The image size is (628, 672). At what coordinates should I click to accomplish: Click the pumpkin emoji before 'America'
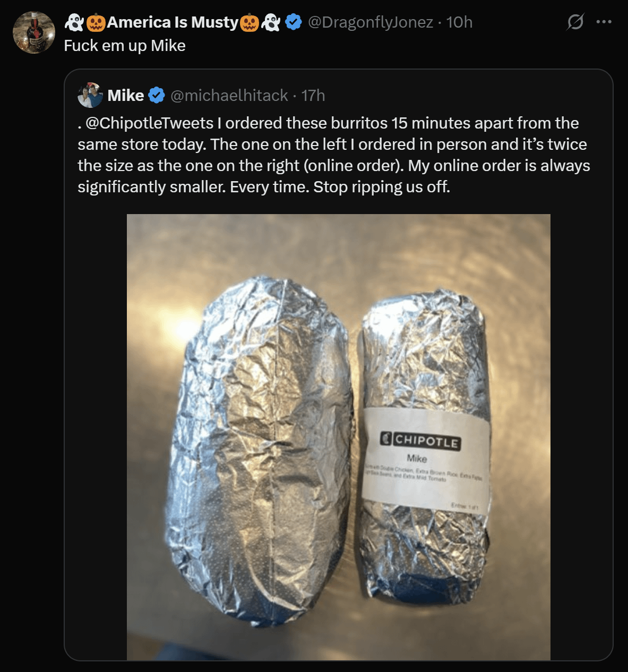(96, 22)
